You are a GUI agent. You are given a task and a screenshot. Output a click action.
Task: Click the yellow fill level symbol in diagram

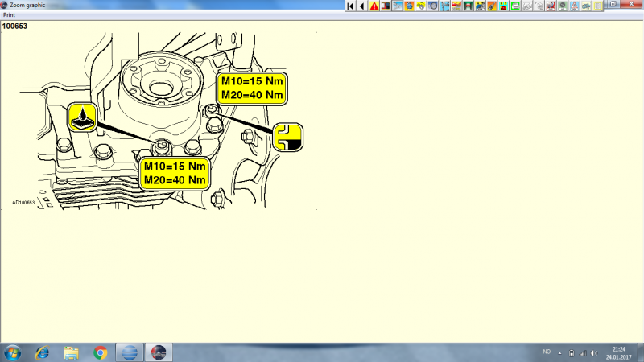click(x=287, y=138)
